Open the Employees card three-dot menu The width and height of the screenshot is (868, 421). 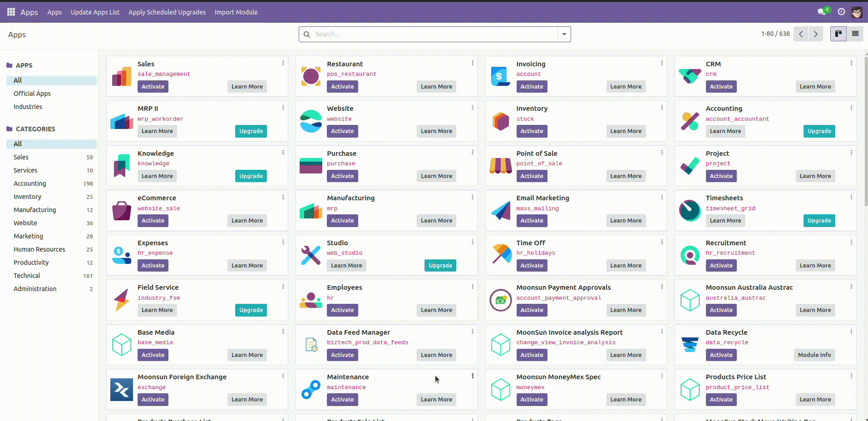[472, 287]
